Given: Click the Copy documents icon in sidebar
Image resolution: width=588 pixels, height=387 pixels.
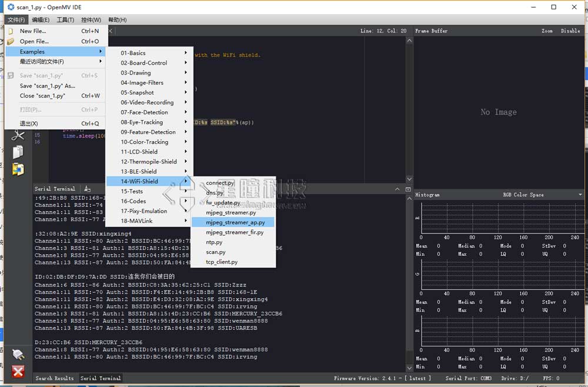Looking at the screenshot, I should tap(18, 152).
